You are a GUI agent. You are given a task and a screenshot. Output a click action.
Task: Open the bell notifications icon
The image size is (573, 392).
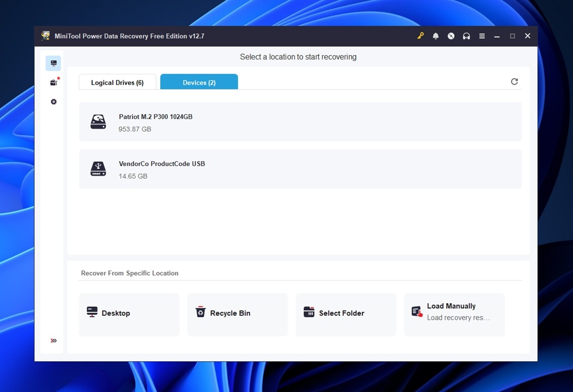pos(436,36)
